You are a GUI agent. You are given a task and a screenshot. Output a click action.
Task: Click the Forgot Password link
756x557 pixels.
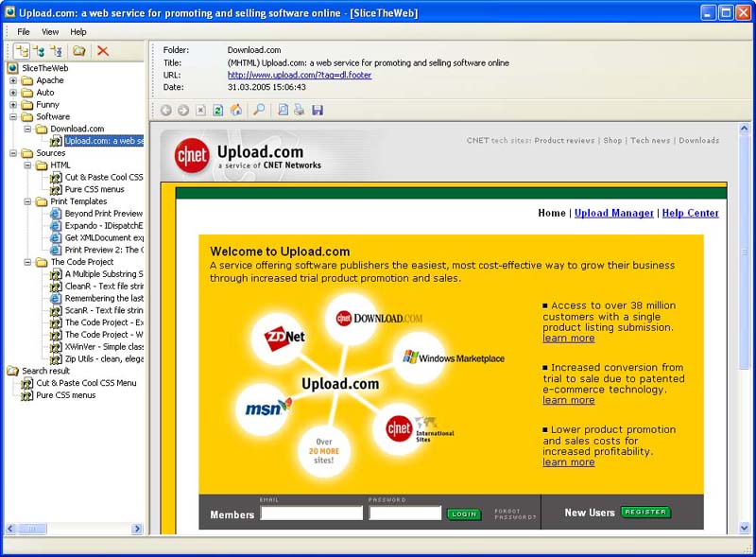pyautogui.click(x=515, y=514)
